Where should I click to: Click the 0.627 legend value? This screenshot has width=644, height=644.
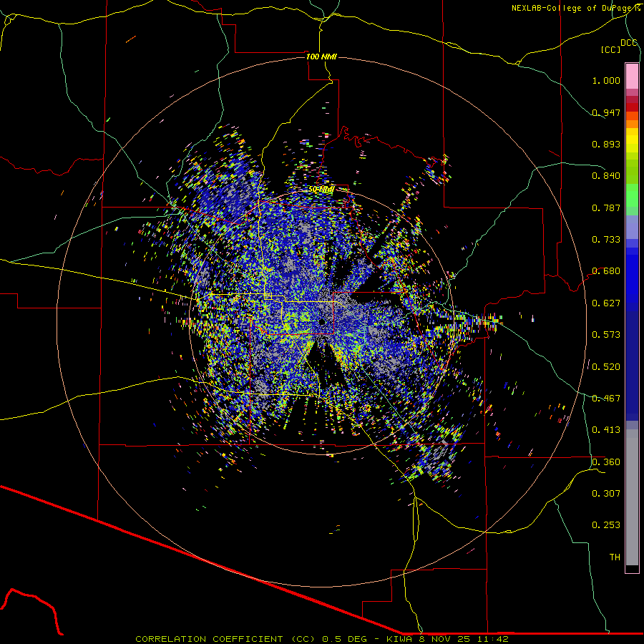tap(606, 303)
